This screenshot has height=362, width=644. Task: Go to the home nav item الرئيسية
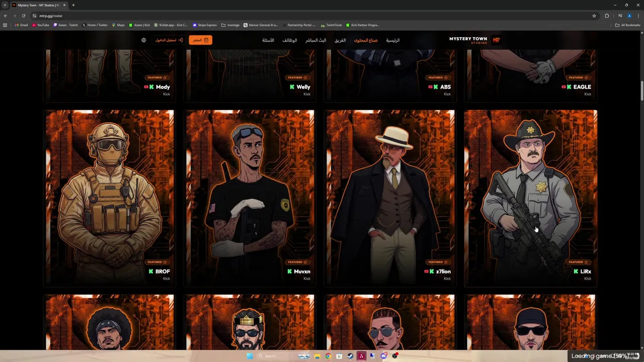tap(393, 40)
